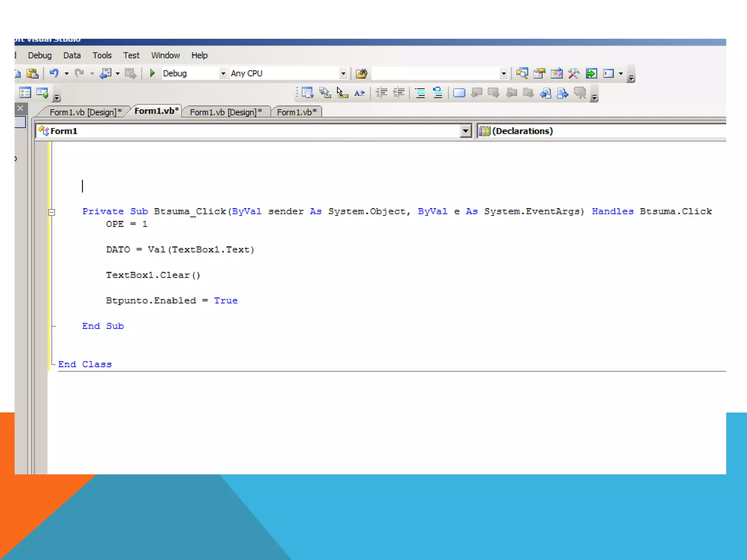Open the Find combo box dropdown arrow
The height and width of the screenshot is (560, 747).
503,74
